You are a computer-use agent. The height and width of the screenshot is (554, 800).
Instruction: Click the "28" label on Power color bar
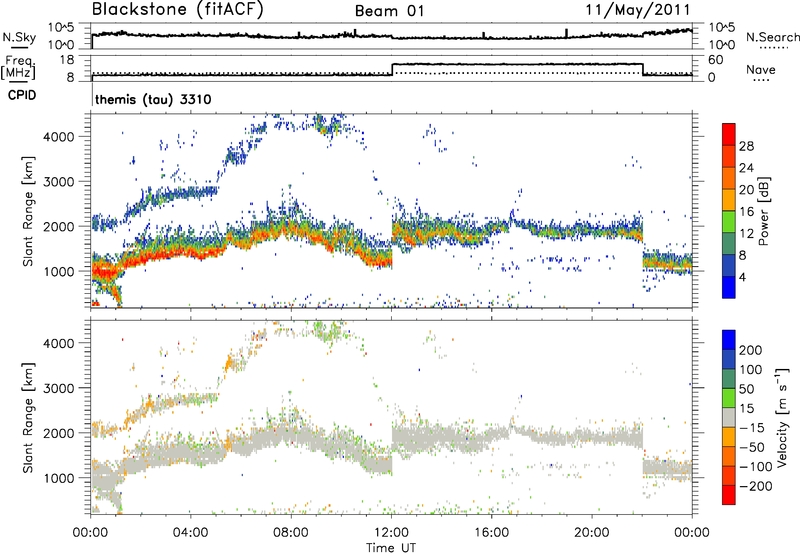(746, 146)
